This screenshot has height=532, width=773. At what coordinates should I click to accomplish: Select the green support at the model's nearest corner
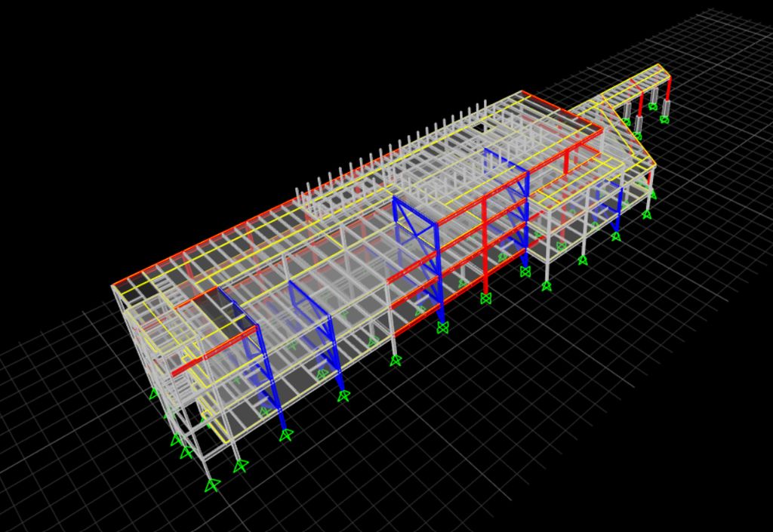(212, 484)
